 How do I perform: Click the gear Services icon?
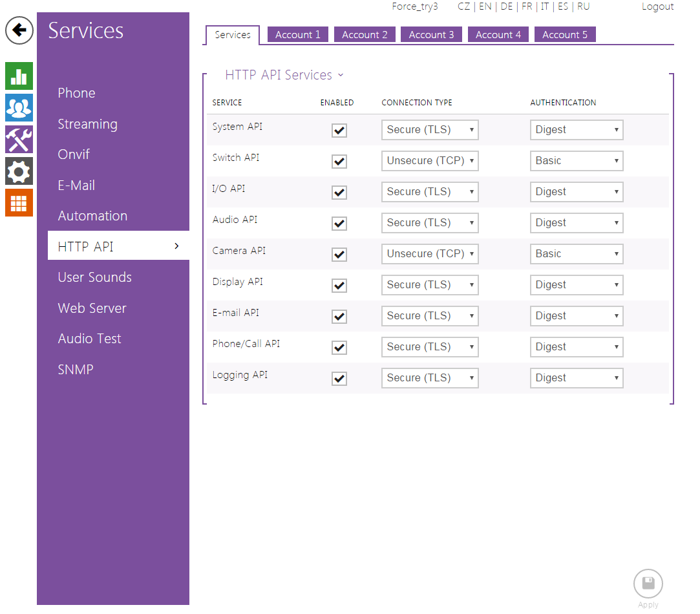pyautogui.click(x=19, y=171)
